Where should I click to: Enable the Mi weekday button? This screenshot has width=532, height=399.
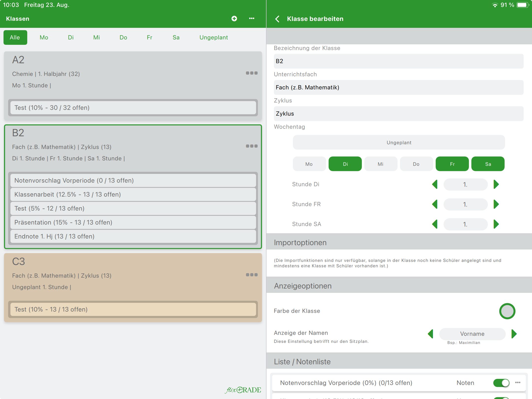tap(381, 164)
